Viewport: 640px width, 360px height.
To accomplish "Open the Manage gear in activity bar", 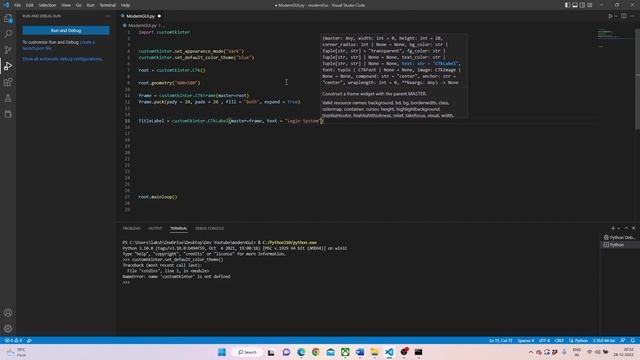I will pos(8,329).
